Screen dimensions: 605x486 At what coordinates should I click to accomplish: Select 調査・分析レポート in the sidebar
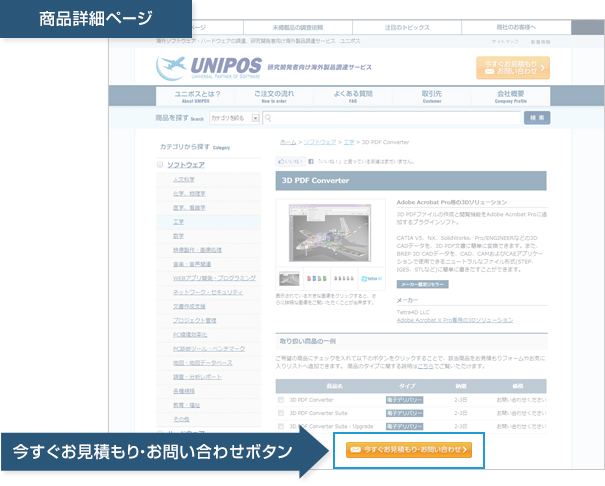click(197, 377)
